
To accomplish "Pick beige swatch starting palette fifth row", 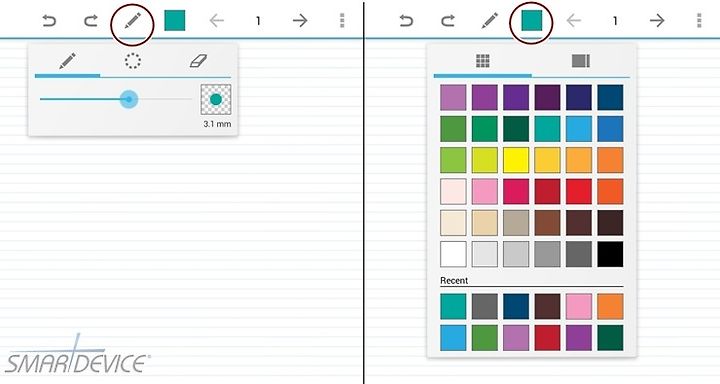I will click(x=453, y=223).
